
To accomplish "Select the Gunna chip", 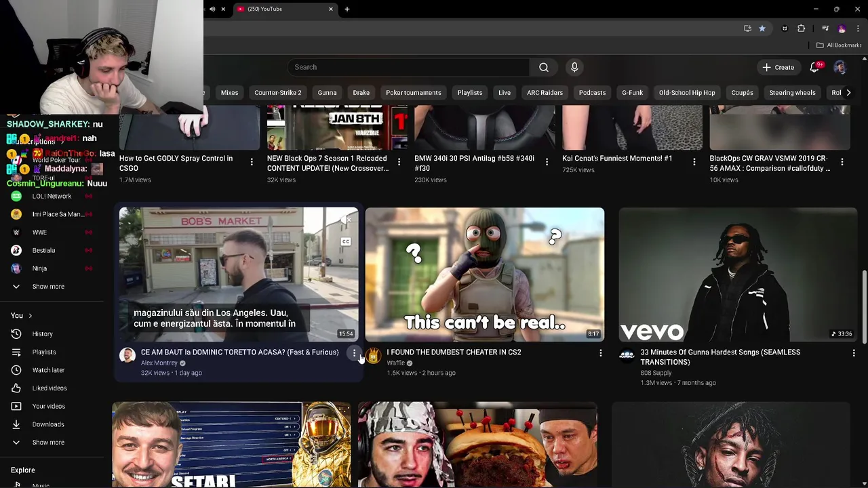I will (x=327, y=93).
